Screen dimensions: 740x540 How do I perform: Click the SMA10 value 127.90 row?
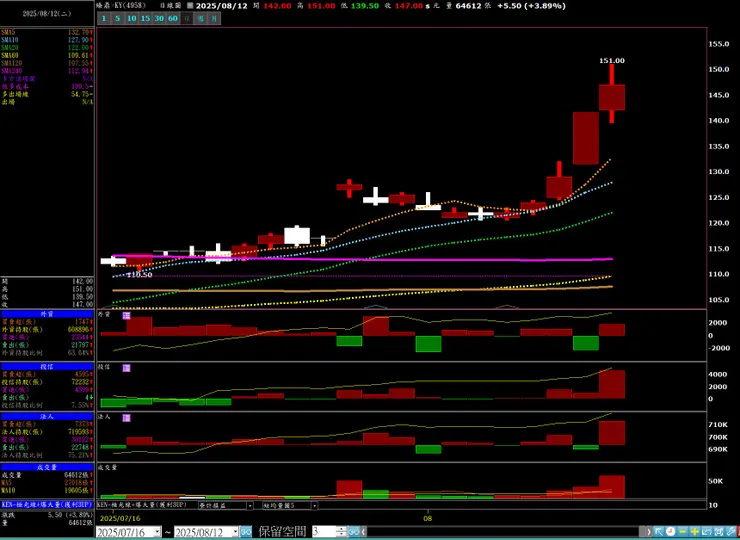point(47,40)
